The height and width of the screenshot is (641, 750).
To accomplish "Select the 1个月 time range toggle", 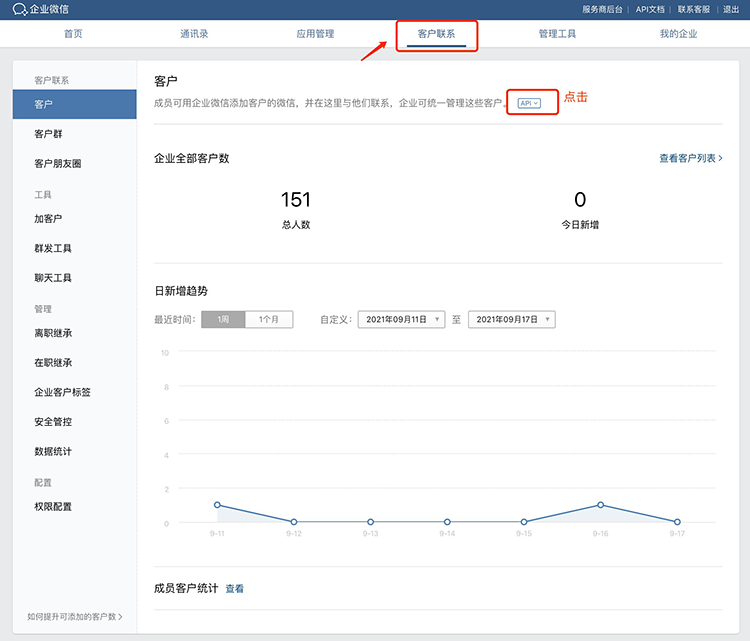I will click(x=269, y=319).
